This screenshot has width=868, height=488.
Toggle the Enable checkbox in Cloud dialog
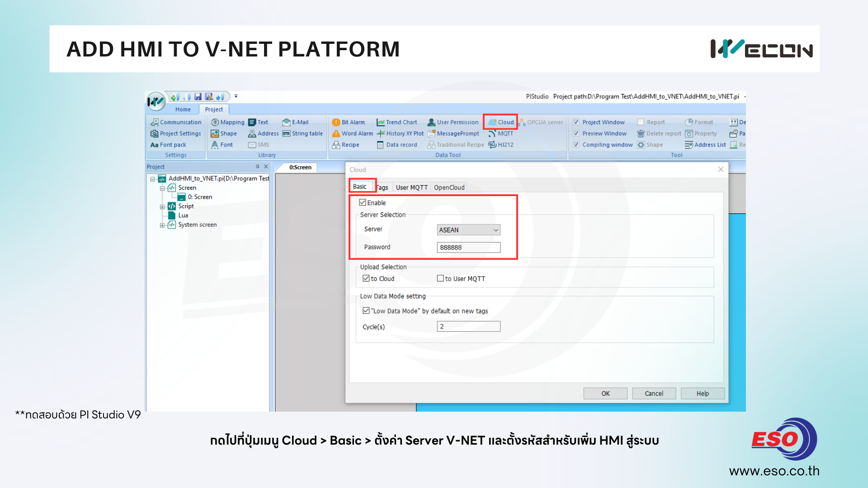coord(363,202)
